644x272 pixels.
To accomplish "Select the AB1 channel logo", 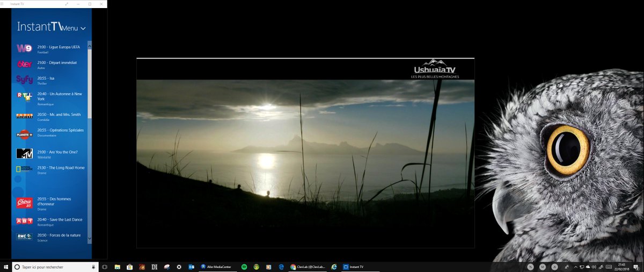I will coord(25,221).
